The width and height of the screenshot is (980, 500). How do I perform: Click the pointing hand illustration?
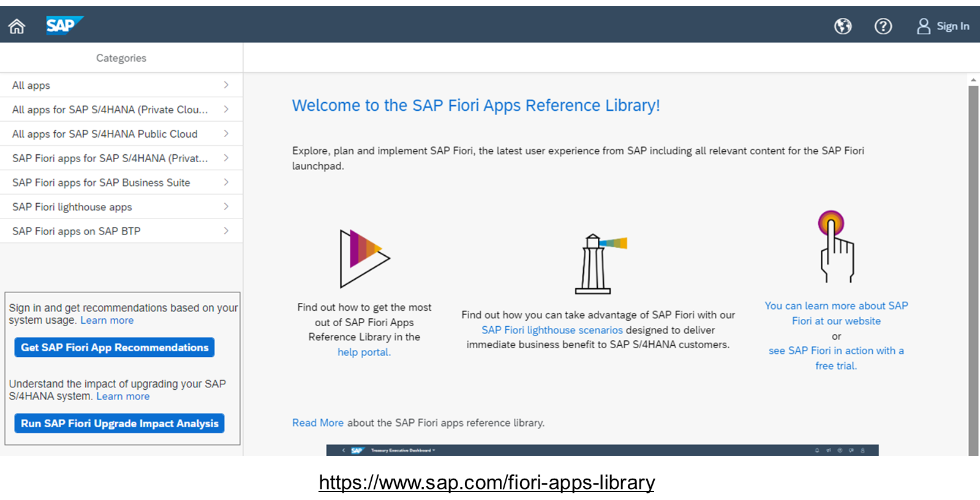(x=836, y=246)
